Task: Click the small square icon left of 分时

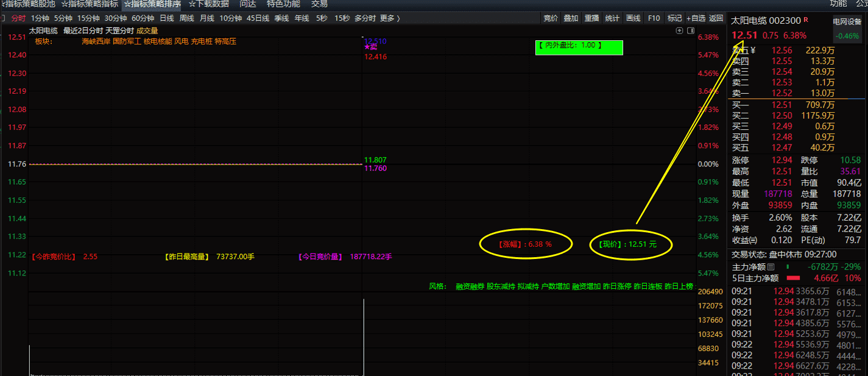Action: [x=3, y=18]
